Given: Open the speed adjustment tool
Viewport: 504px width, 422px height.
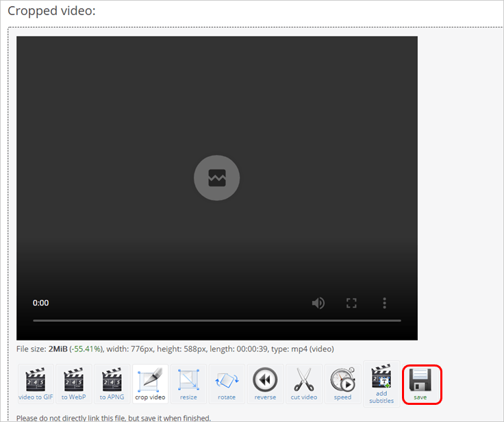Looking at the screenshot, I should point(342,384).
